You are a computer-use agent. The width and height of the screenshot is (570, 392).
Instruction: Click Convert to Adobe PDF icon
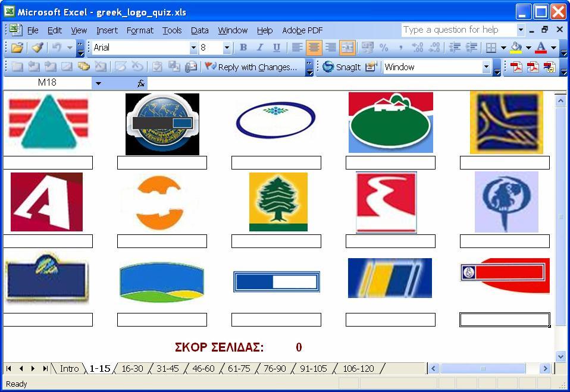pyautogui.click(x=516, y=67)
